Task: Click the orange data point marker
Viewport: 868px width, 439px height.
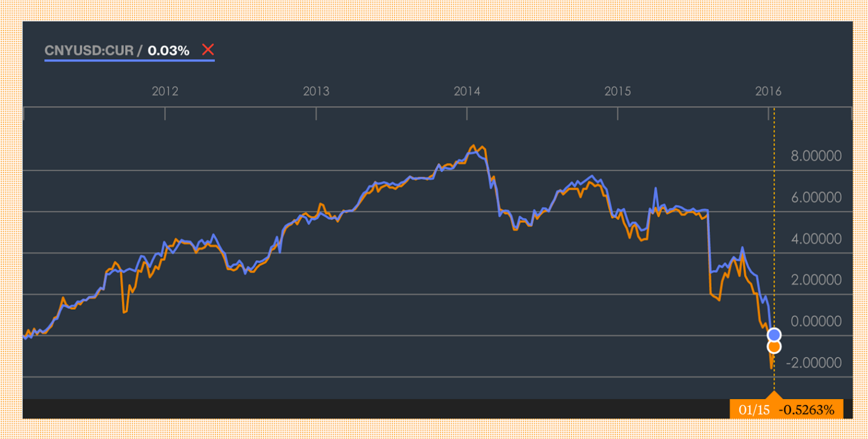Action: (774, 347)
